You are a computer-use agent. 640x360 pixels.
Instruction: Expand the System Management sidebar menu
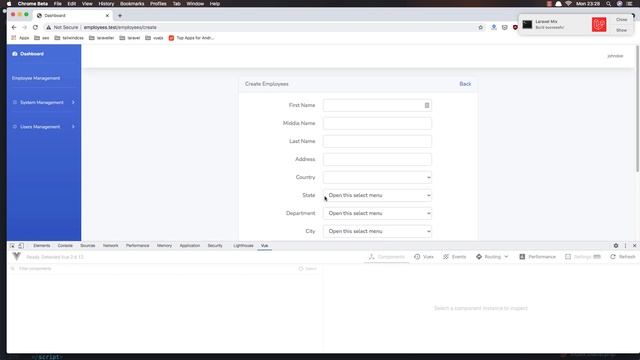pos(44,102)
